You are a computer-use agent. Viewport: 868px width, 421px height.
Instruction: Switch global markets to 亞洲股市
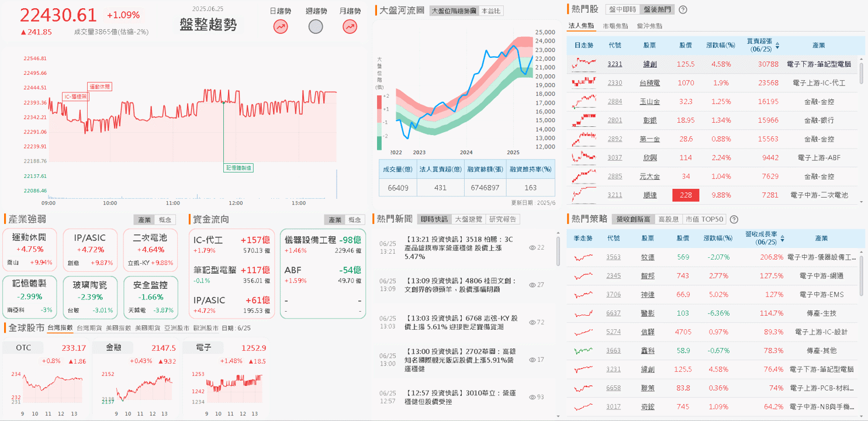click(x=176, y=328)
